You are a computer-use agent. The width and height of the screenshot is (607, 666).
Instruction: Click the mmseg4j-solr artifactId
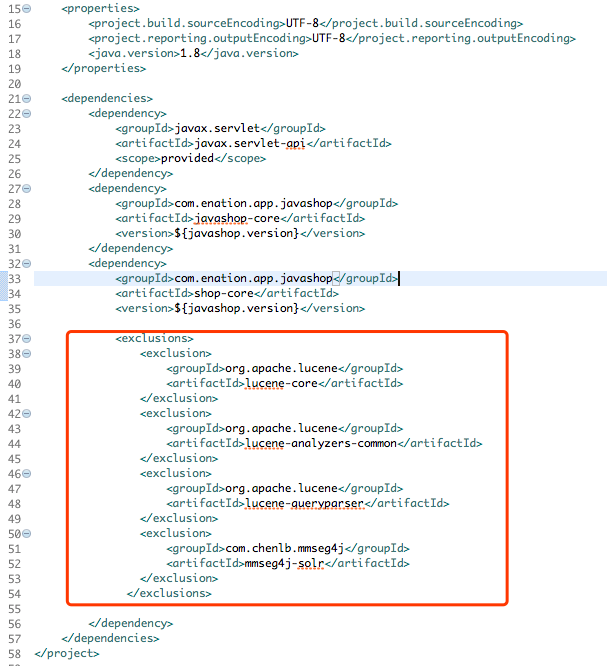point(285,564)
